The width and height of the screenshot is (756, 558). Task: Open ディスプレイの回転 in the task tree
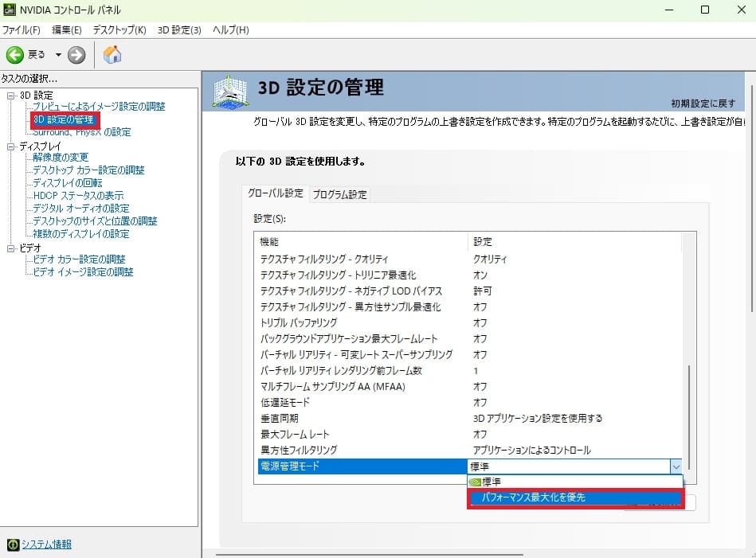point(68,183)
